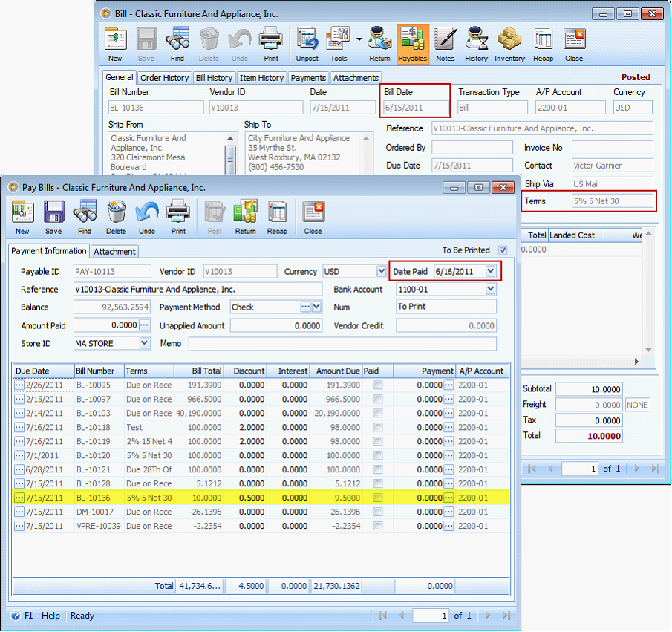
Task: Click Close icon in Pay Bills toolbar
Action: coord(313,217)
